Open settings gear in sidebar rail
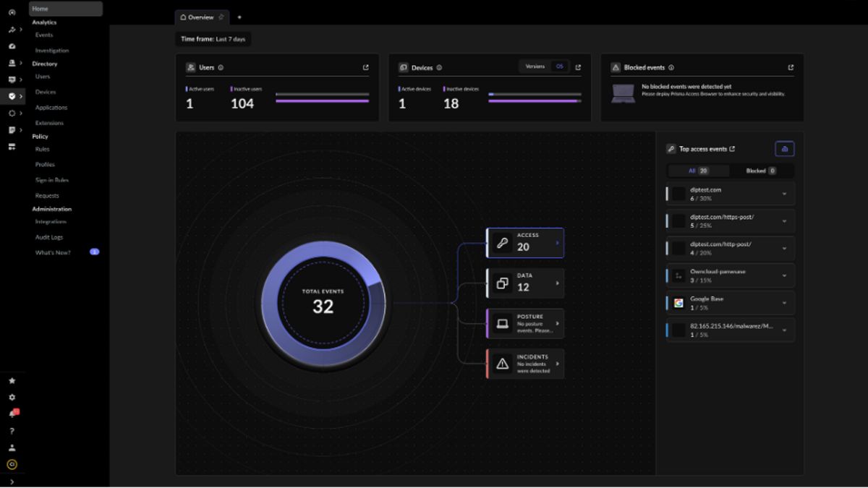The height and width of the screenshot is (488, 868). pyautogui.click(x=12, y=398)
